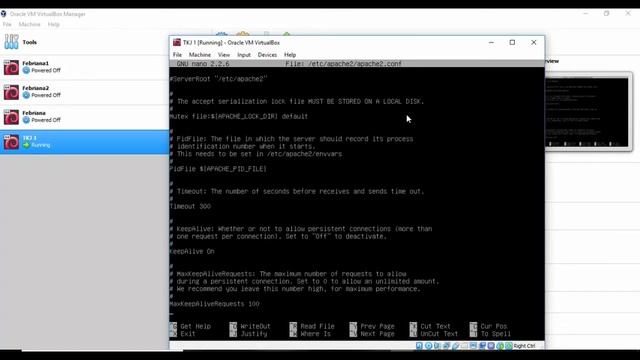This screenshot has width=640, height=360.
Task: Click 'Read File' nano shortcut label
Action: click(x=318, y=327)
